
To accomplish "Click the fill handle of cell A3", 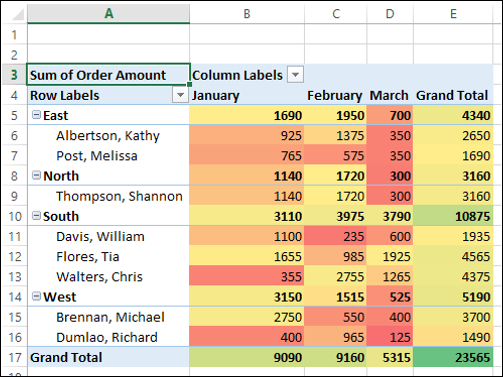I will [189, 84].
